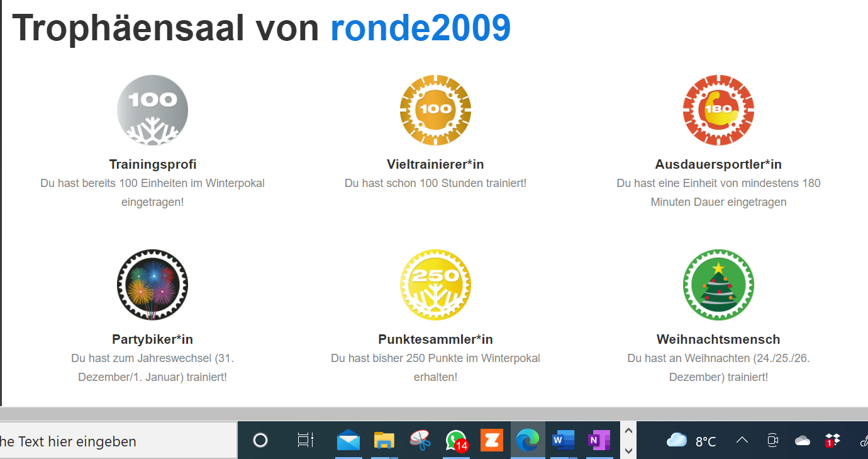Click the yellow Punktesammler*in 250 badge
868x459 pixels.
coord(435,285)
